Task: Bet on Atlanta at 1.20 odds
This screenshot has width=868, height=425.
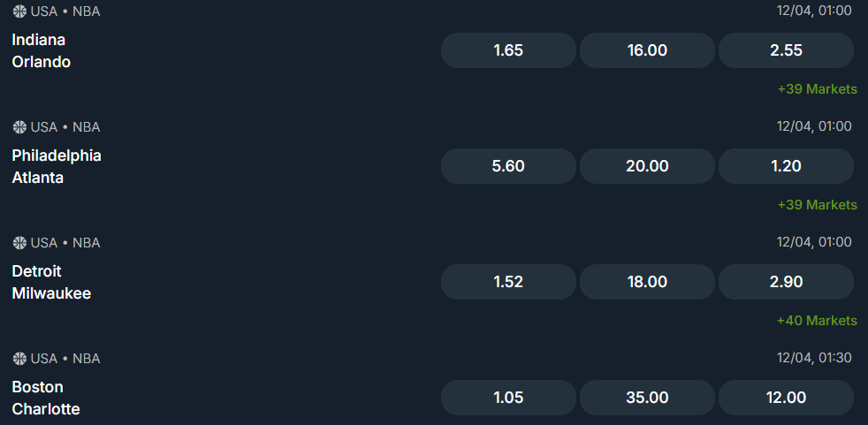Action: click(786, 166)
